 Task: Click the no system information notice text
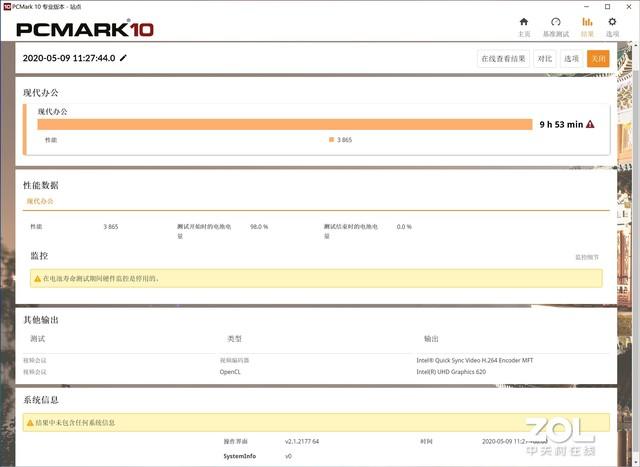coord(75,423)
